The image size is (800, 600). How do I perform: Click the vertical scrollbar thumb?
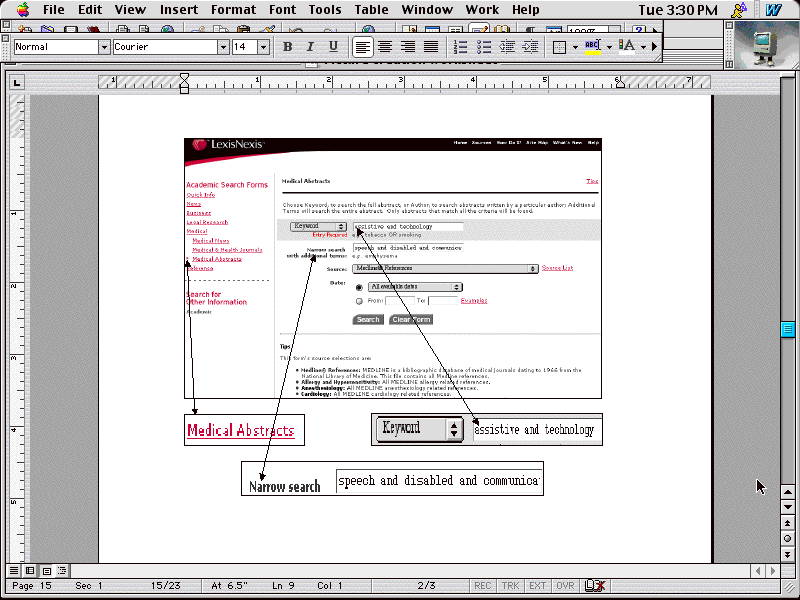788,329
